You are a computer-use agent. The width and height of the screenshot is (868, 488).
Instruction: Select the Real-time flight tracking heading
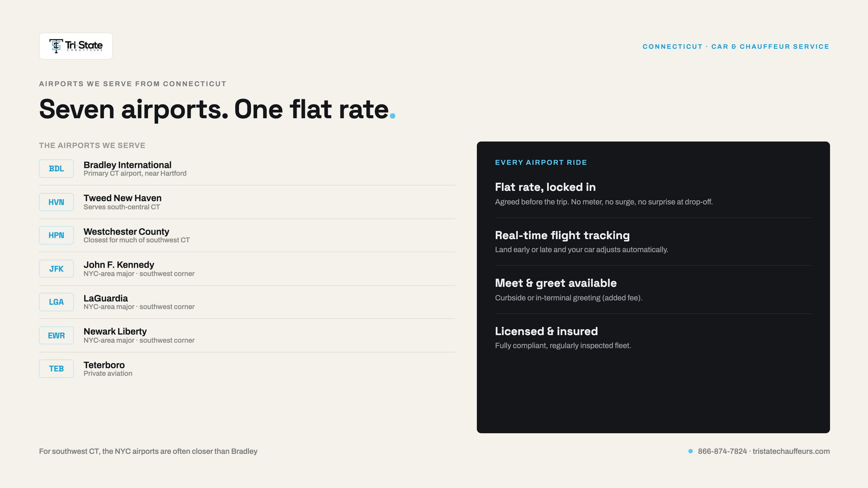click(x=562, y=235)
